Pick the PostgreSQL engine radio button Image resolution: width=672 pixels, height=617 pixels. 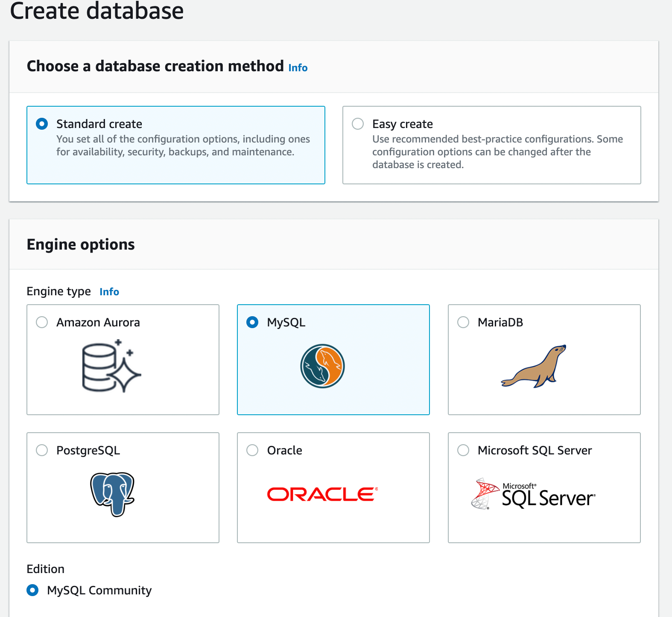pos(42,450)
